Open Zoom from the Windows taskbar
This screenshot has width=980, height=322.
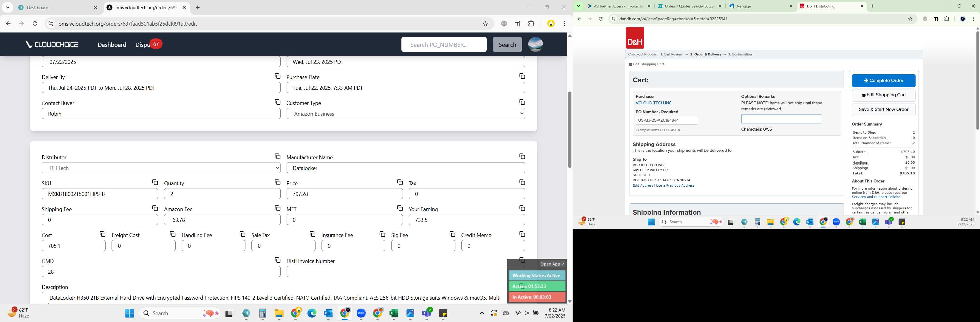coord(361,313)
